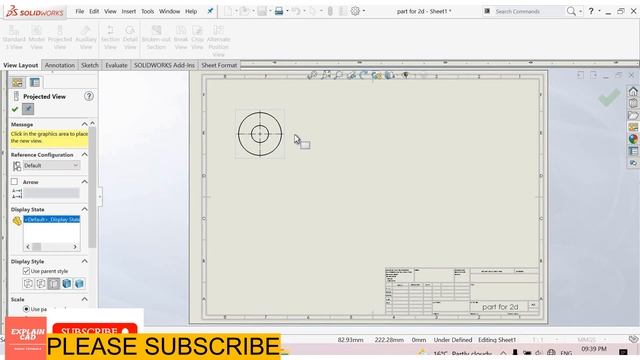Open the PropertyManager tab icon

click(35, 82)
